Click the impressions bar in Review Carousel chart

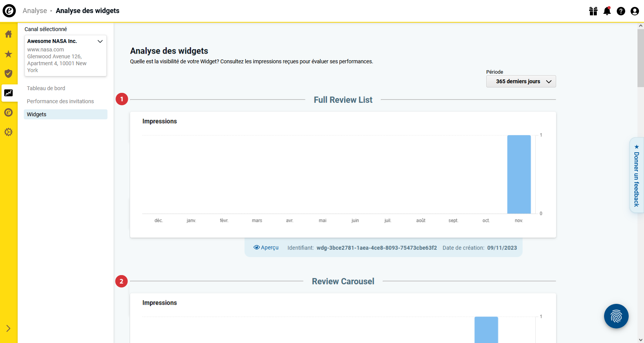[x=486, y=330]
